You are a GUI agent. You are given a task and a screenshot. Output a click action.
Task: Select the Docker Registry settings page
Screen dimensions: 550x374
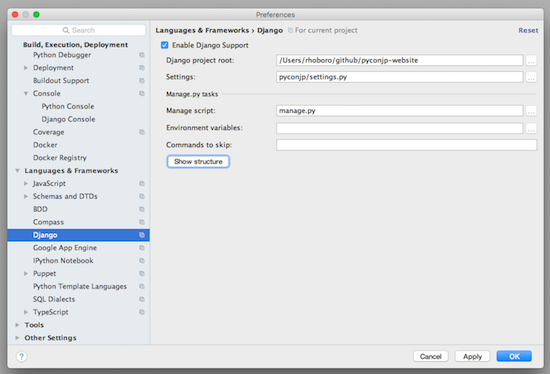pos(60,158)
